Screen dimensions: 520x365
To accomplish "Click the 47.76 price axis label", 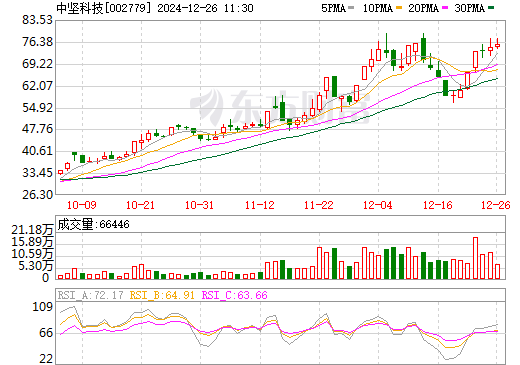I will pos(37,129).
